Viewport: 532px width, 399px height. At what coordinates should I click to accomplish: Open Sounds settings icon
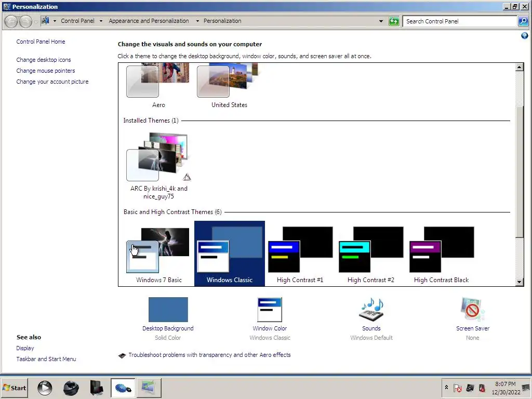click(x=371, y=310)
